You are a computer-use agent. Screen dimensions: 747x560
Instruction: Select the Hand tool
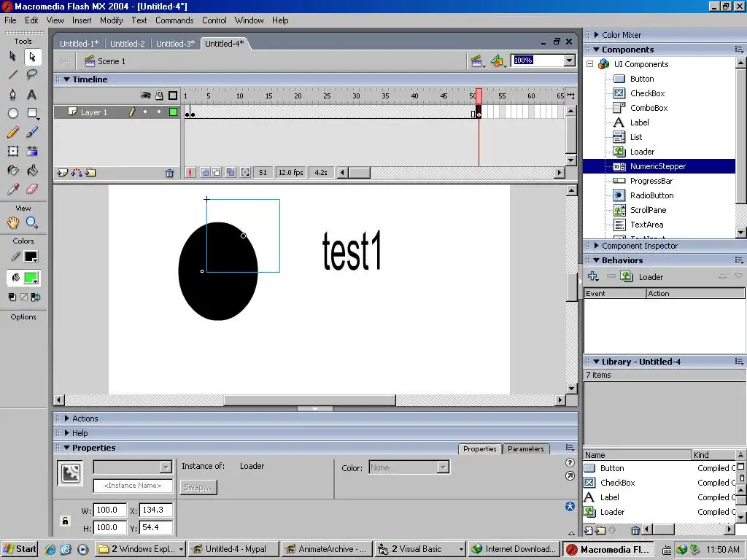13,222
